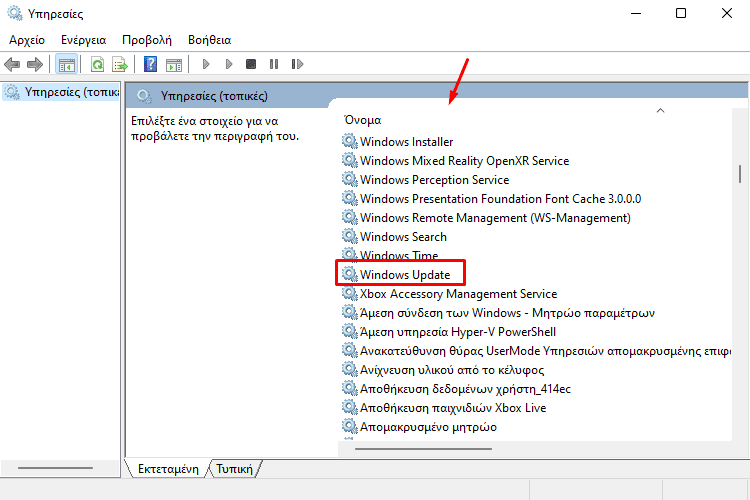Select Αποθήκευση δεδομένων χρήστη_414ec
Viewport: 750px width, 500px height.
tap(465, 389)
